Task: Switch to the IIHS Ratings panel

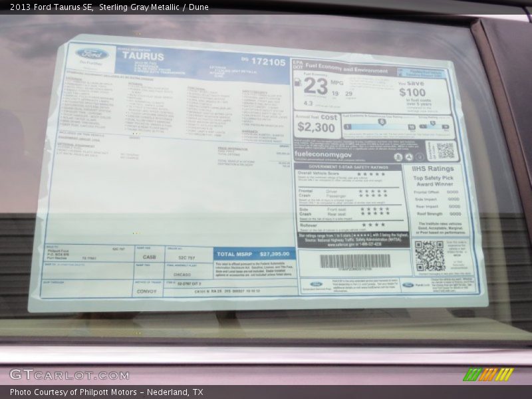Action: [x=432, y=169]
